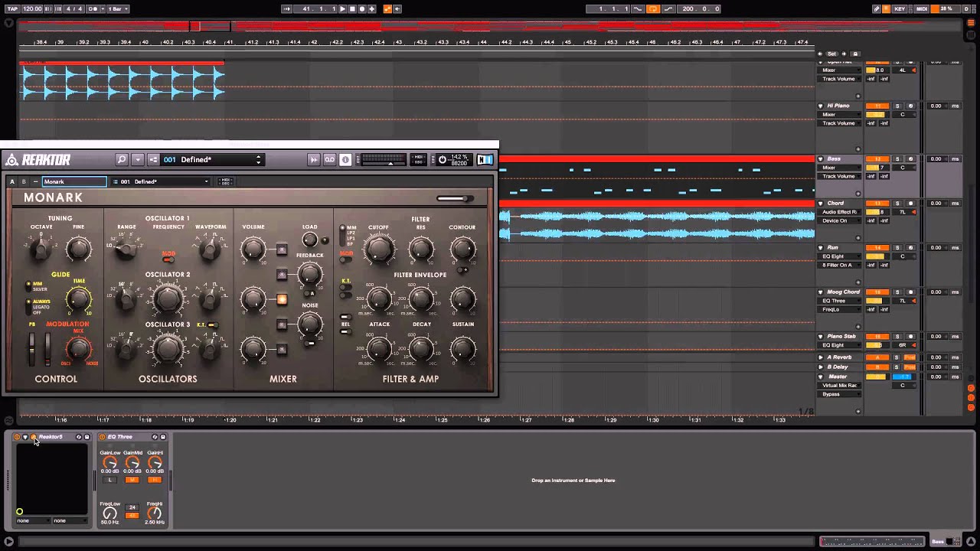Open Reaktor menu dropdown arrow
The height and width of the screenshot is (551, 980).
138,160
